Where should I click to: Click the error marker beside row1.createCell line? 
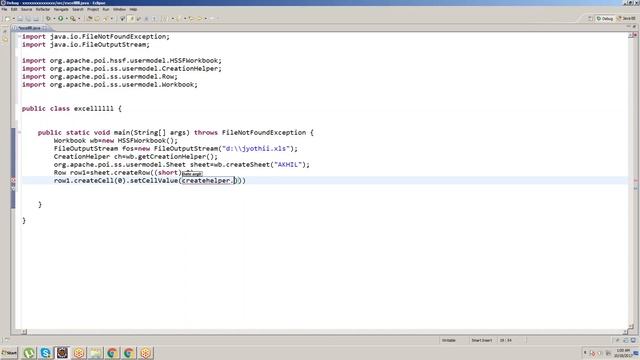pyautogui.click(x=13, y=180)
